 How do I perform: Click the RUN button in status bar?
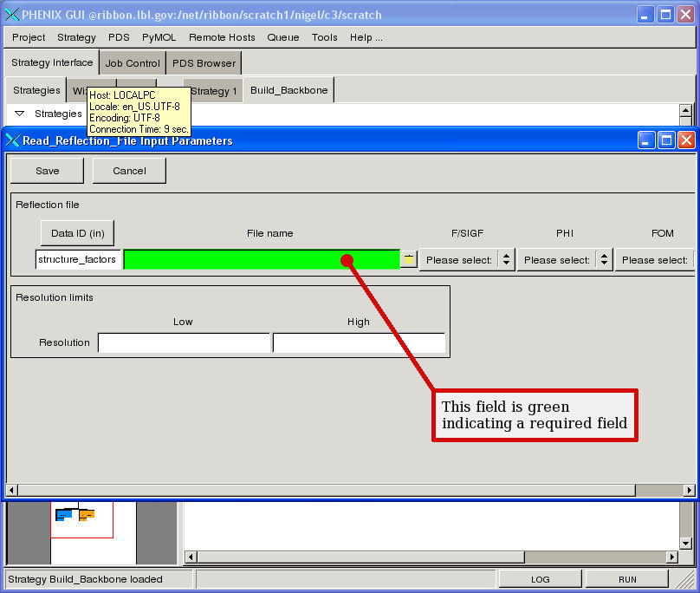(x=627, y=579)
